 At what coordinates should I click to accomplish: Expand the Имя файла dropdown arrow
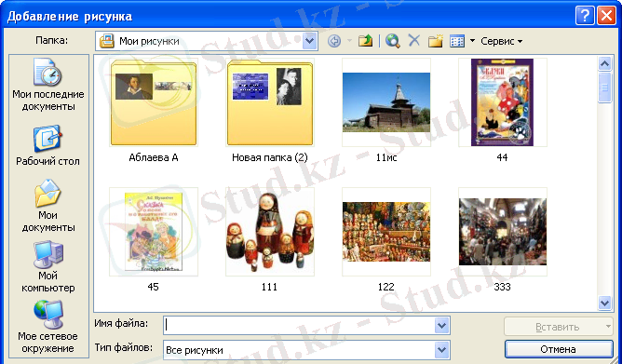pos(441,326)
